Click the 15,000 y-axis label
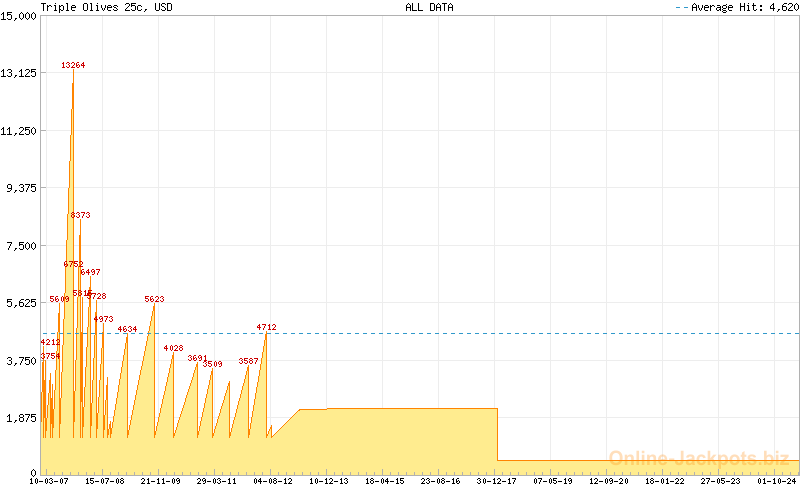 coord(20,15)
